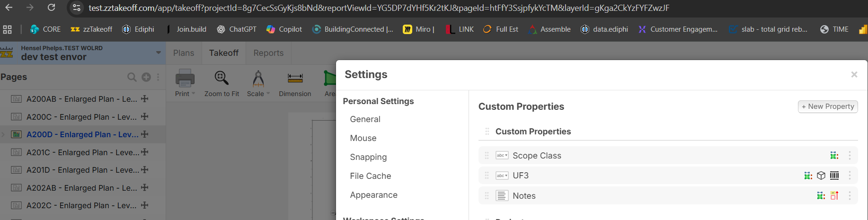Open the three-dot menu for Scope Class
Viewport: 868px width, 220px height.
tap(850, 156)
